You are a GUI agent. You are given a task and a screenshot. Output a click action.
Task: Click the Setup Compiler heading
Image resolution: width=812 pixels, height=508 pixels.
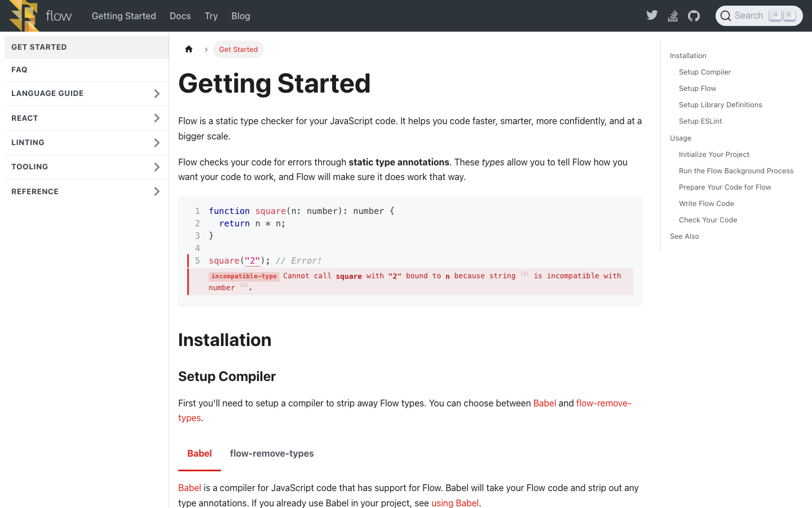coord(227,376)
